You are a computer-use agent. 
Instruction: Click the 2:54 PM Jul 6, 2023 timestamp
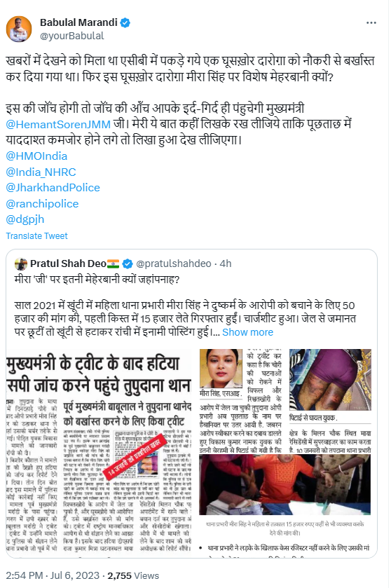pyautogui.click(x=53, y=575)
